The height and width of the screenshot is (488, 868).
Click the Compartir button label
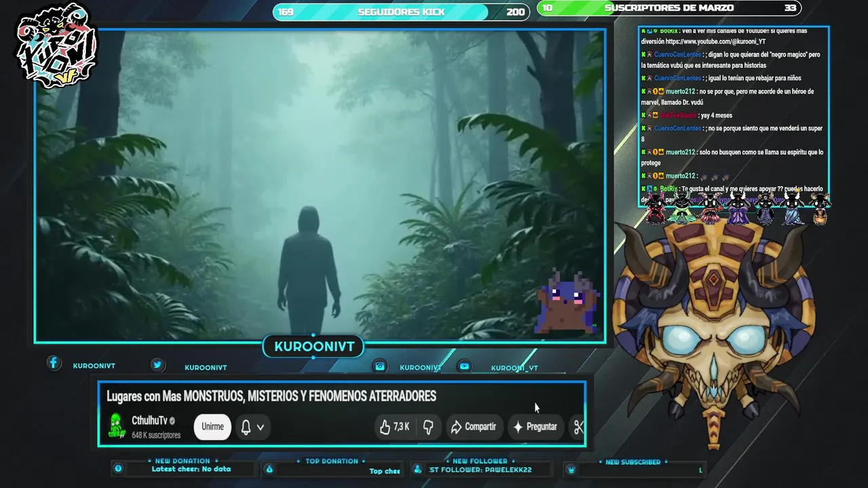pos(480,427)
